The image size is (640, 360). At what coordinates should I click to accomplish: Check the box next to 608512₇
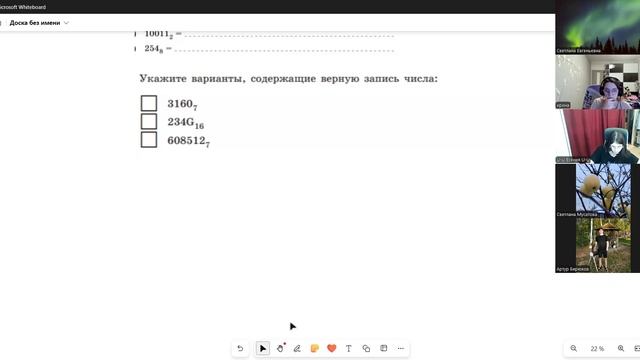click(149, 140)
